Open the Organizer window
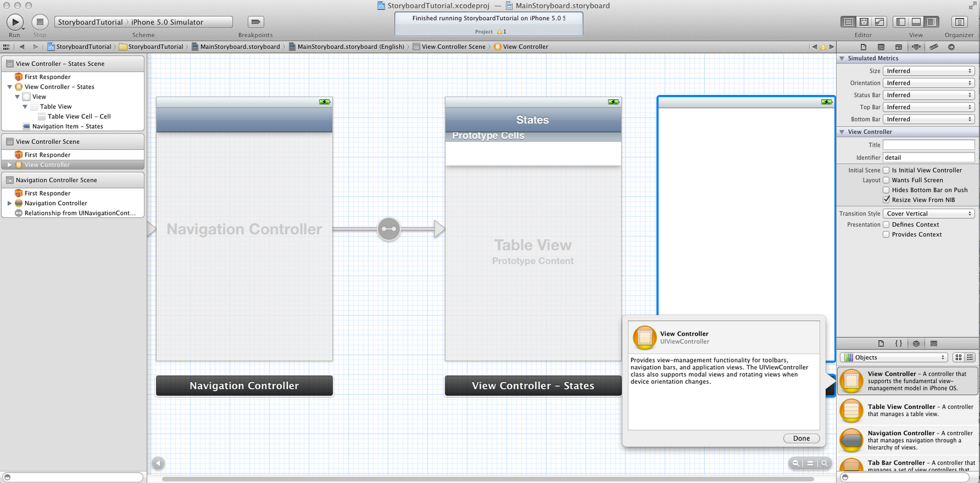 (x=959, y=22)
